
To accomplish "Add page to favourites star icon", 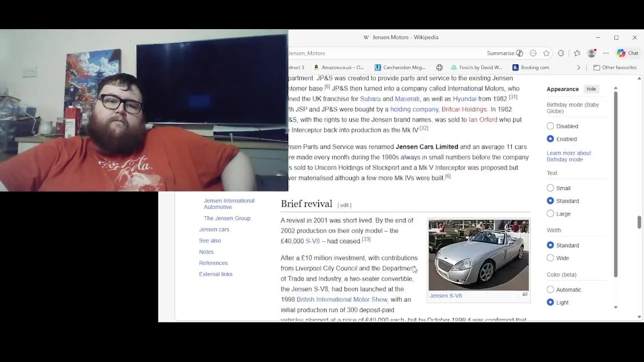I will click(546, 53).
